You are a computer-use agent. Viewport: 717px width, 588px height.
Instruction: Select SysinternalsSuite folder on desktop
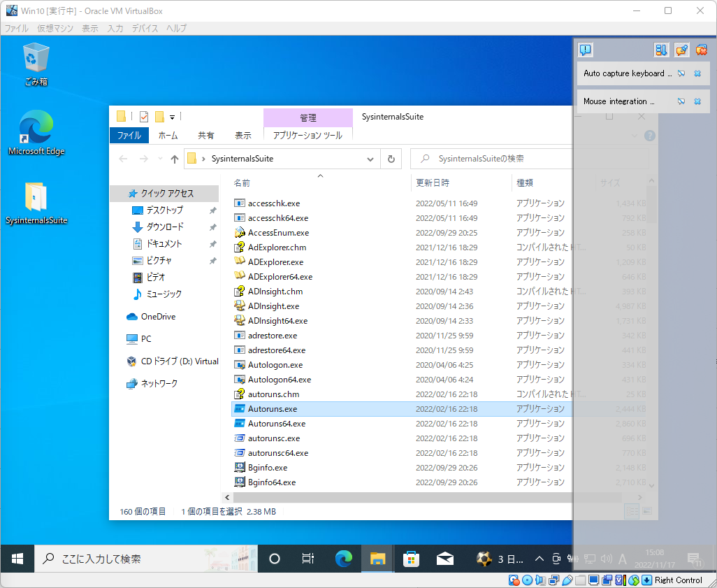[x=36, y=203]
